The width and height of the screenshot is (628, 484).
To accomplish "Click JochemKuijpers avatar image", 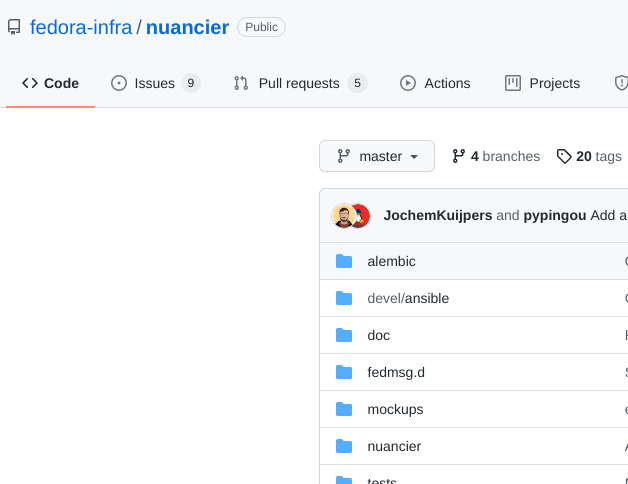I will click(343, 216).
